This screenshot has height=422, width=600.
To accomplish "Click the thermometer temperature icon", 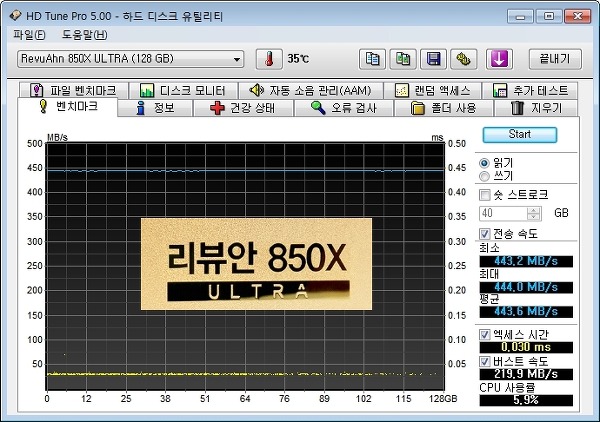I will pyautogui.click(x=269, y=59).
